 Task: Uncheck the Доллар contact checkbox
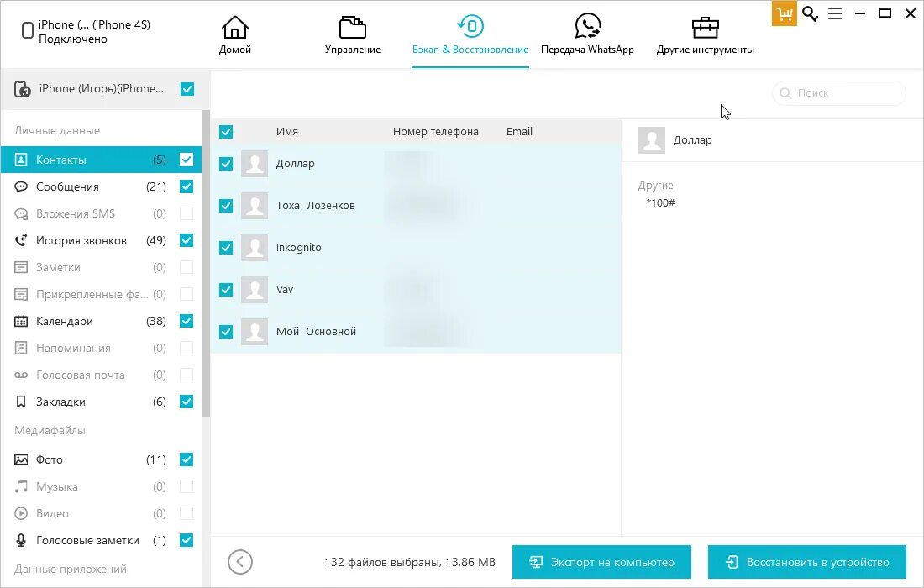coord(226,164)
